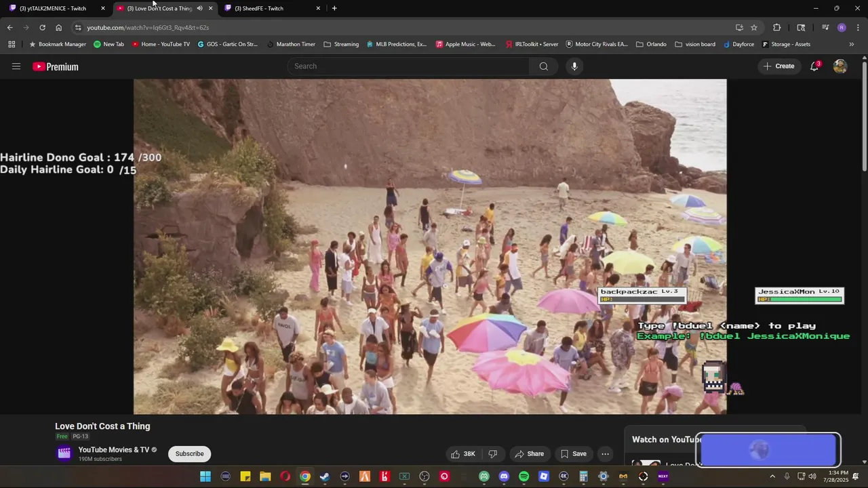Viewport: 868px width, 488px height.
Task: Go to YouTube Premium home logo
Action: [x=56, y=66]
